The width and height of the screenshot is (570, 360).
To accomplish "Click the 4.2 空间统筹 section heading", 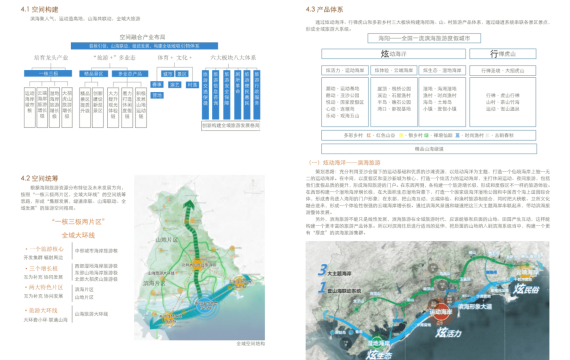I will click(x=39, y=178).
